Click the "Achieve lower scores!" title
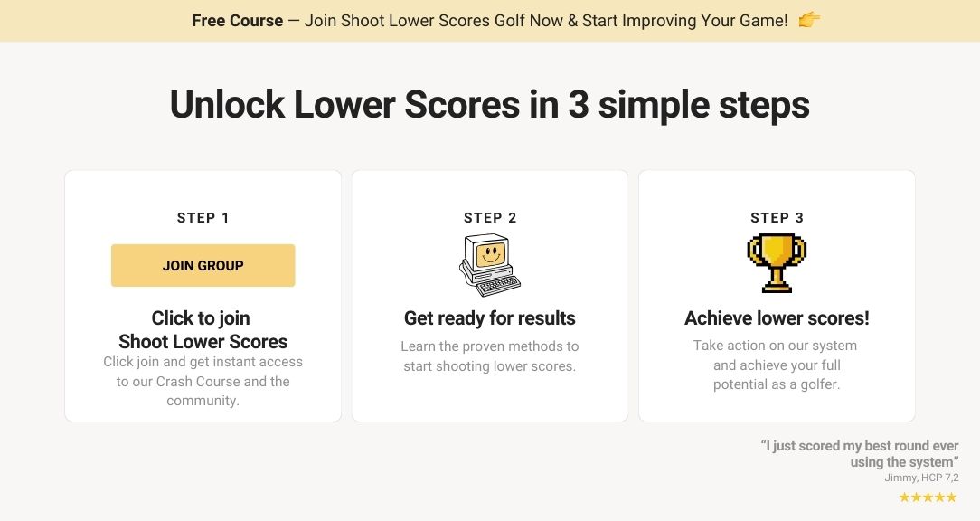Screen dimensions: 980x521 [x=777, y=318]
